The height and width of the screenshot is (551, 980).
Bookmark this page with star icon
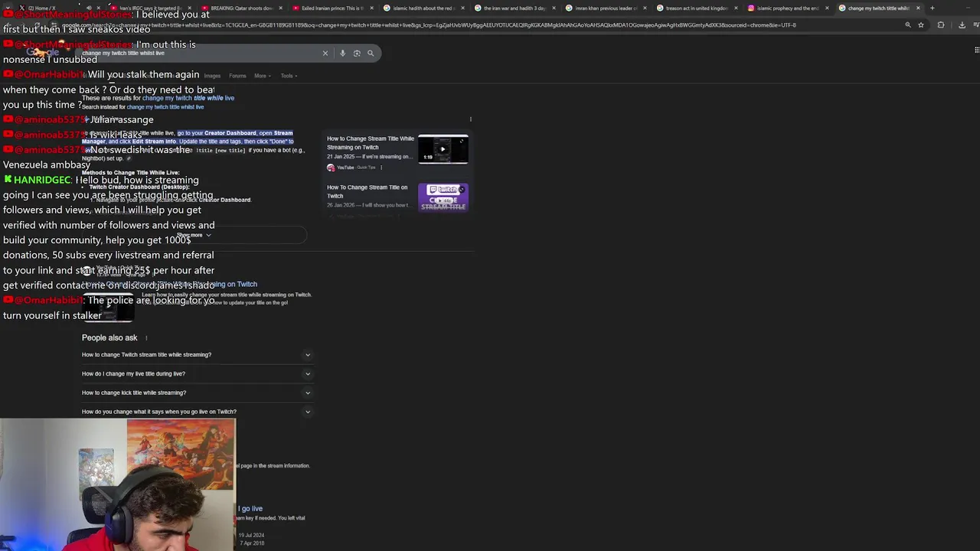tap(921, 24)
